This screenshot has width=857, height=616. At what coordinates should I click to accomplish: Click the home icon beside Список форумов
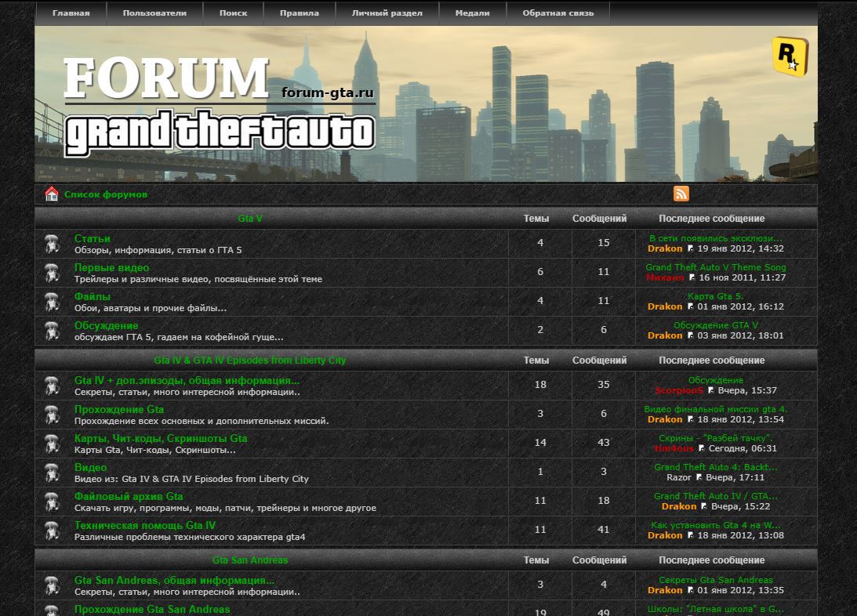(52, 194)
